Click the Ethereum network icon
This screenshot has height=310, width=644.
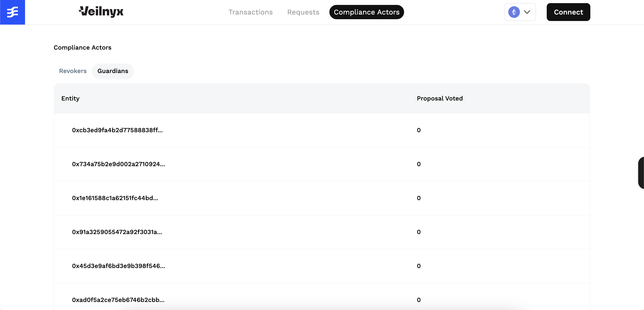514,12
